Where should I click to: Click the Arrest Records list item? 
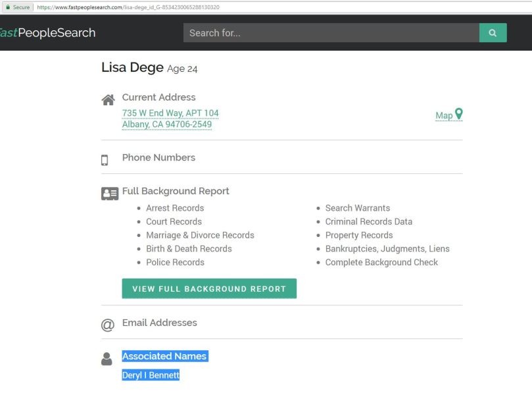coord(175,208)
